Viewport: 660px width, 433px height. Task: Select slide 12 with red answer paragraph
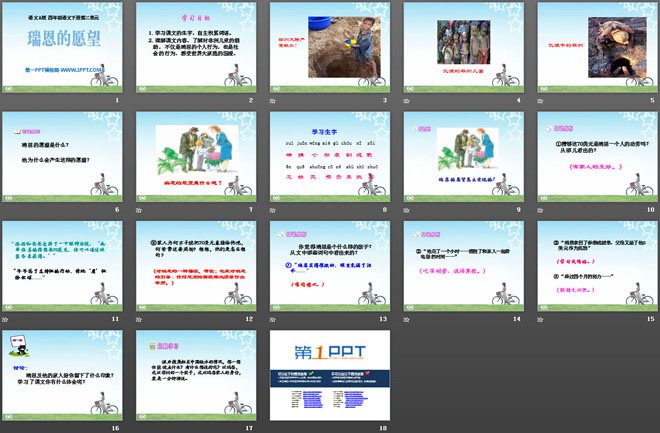point(196,266)
